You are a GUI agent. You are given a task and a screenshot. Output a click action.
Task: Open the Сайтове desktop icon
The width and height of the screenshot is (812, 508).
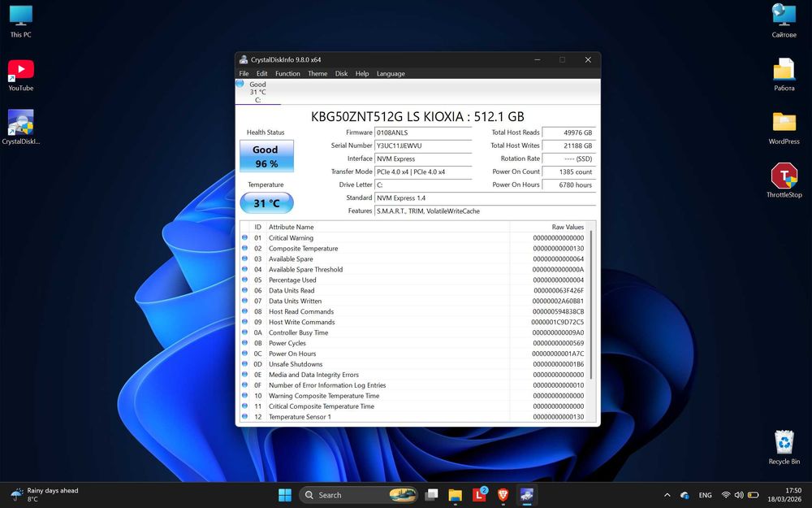pos(784,21)
